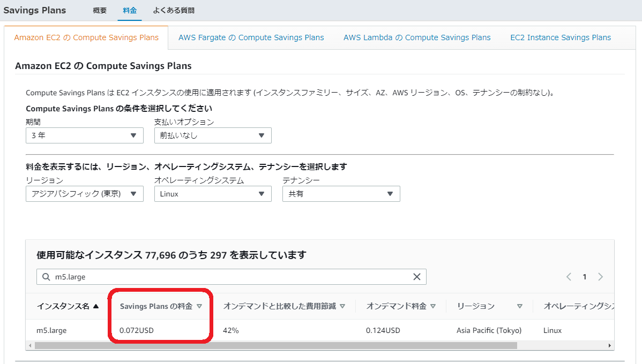Click the horizontal scrollbar thumb of table

[276, 346]
